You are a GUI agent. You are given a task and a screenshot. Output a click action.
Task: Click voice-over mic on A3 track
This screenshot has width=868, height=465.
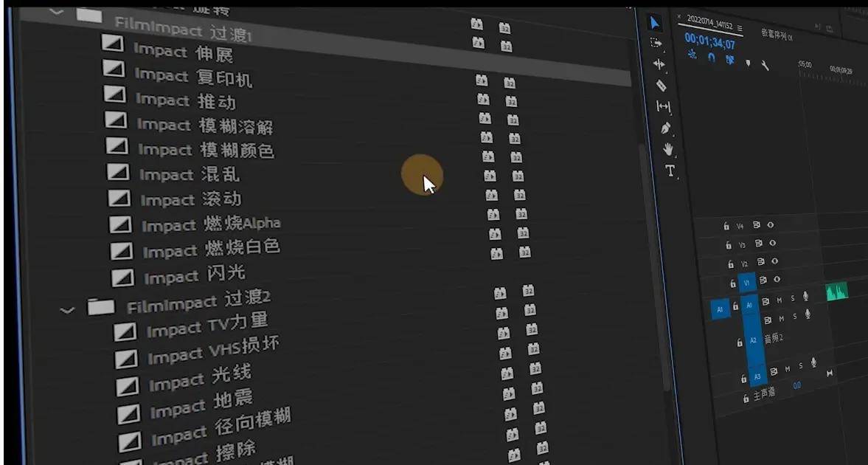tap(813, 362)
